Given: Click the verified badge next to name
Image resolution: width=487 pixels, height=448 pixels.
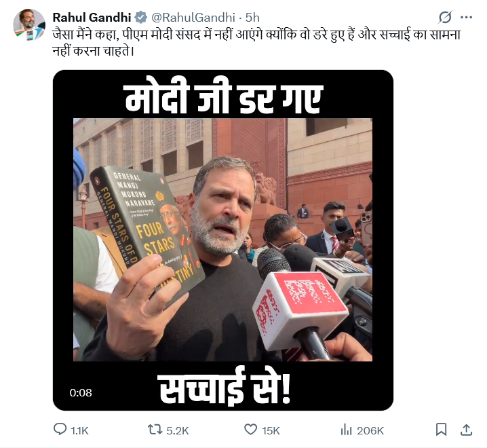Looking at the screenshot, I should pos(141,18).
